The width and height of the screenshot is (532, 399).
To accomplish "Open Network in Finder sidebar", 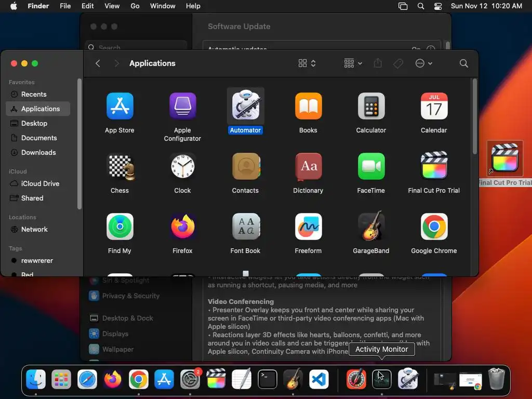I will click(38, 229).
